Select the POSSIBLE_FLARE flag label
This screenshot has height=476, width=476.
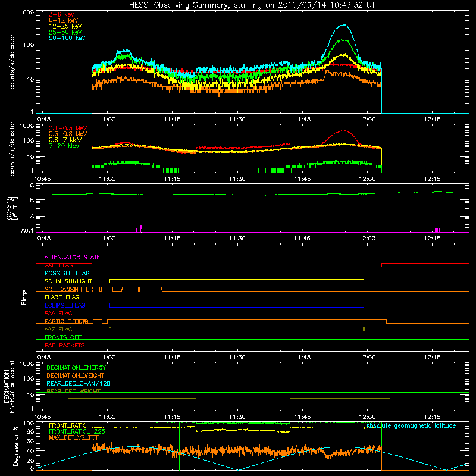[x=68, y=273]
